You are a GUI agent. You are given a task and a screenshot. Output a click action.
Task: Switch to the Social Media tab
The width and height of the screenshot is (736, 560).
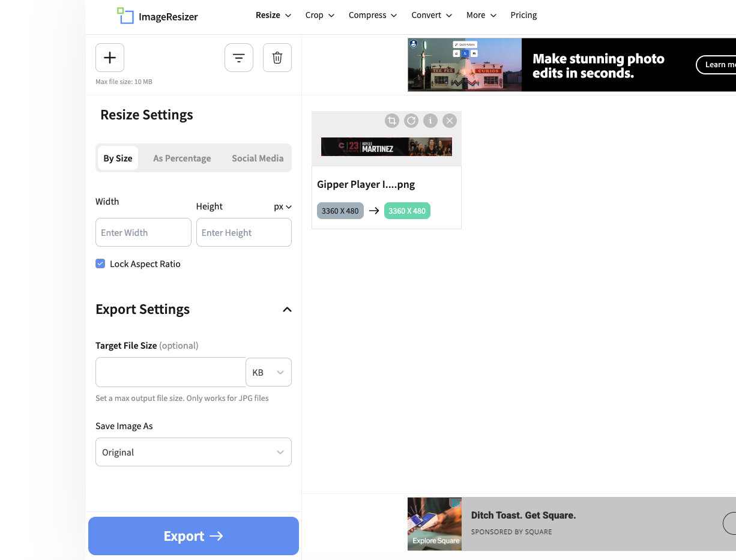pyautogui.click(x=258, y=158)
